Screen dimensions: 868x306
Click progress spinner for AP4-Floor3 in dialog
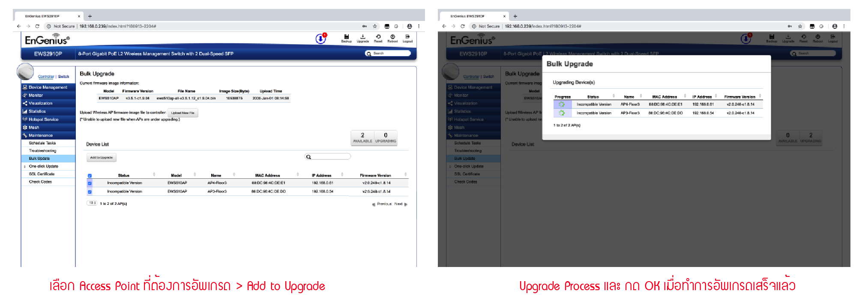click(x=562, y=104)
